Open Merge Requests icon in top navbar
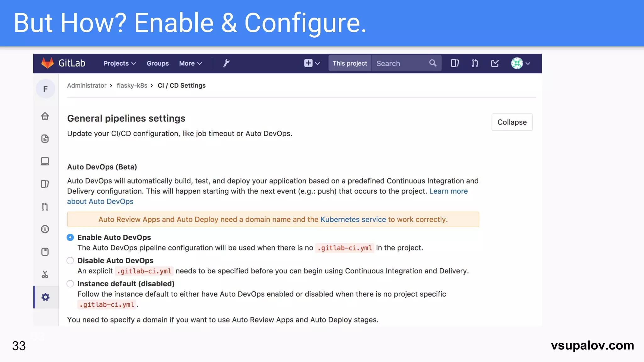The height and width of the screenshot is (362, 644). point(475,63)
